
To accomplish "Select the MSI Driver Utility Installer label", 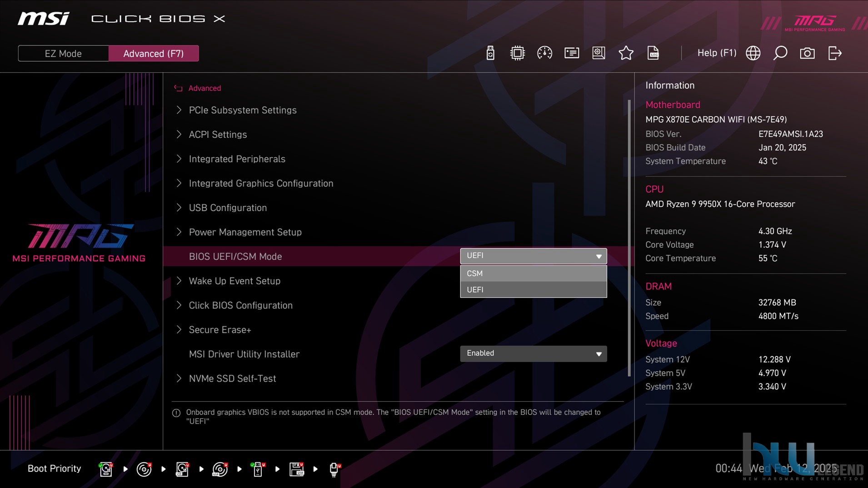I will point(244,354).
